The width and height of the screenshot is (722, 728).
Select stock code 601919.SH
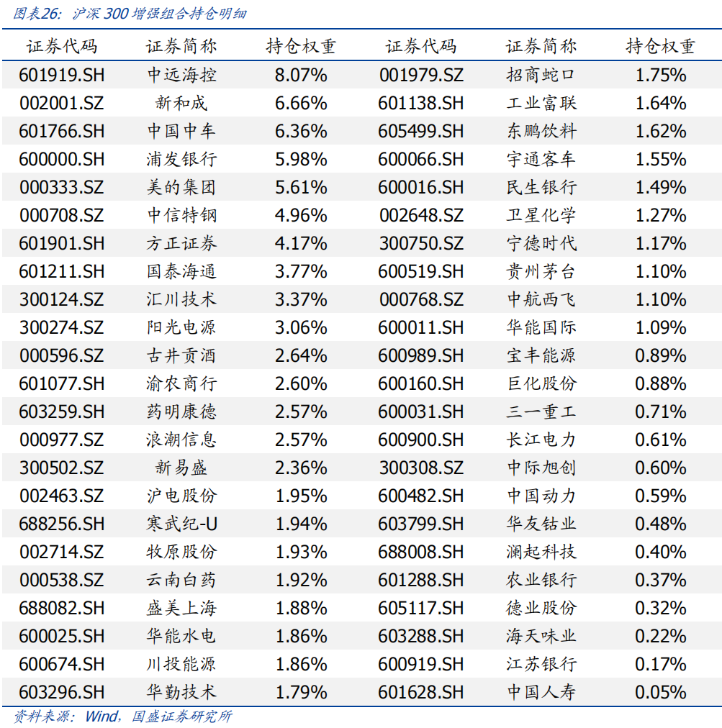point(62,76)
